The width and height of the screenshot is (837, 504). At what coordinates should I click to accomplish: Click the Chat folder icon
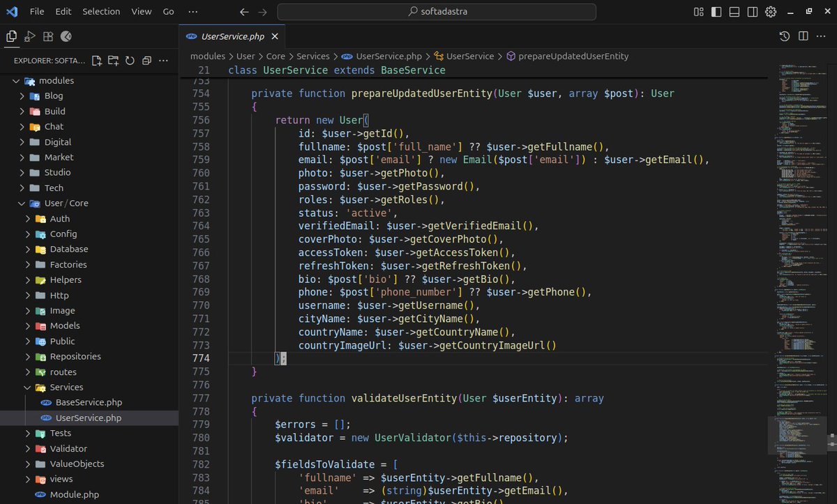click(35, 126)
